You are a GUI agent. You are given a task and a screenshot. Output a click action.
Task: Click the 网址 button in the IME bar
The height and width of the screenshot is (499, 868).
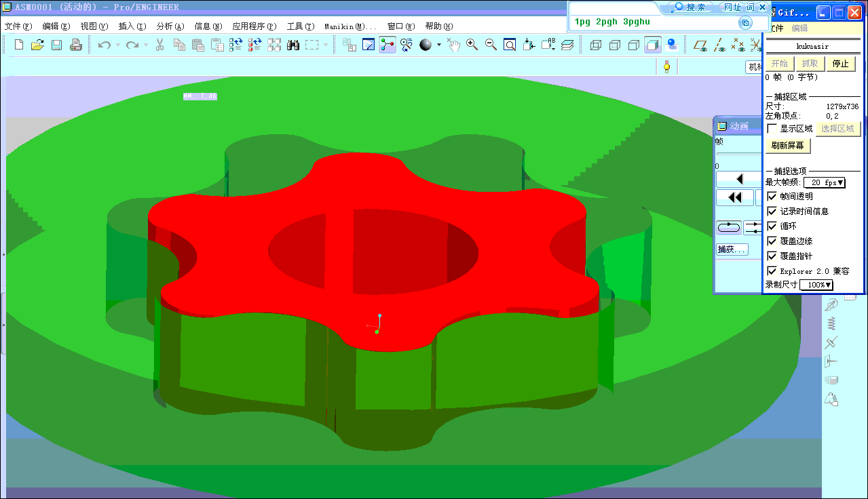click(x=732, y=7)
